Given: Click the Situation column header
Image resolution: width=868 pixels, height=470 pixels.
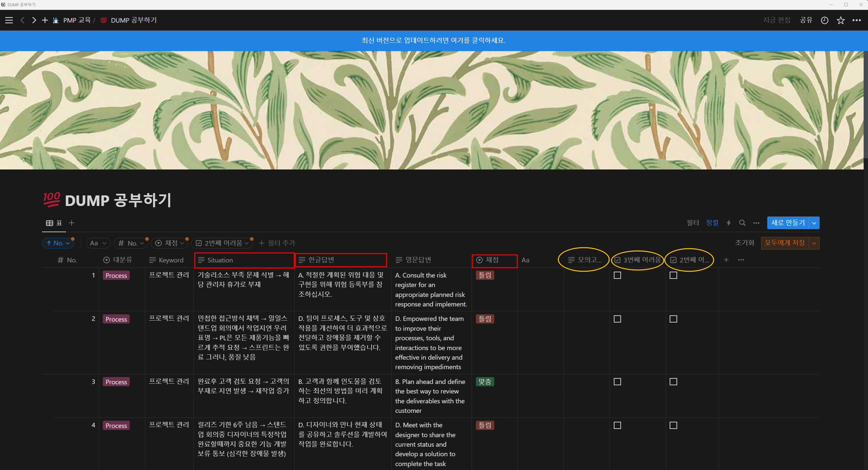Looking at the screenshot, I should [x=244, y=260].
